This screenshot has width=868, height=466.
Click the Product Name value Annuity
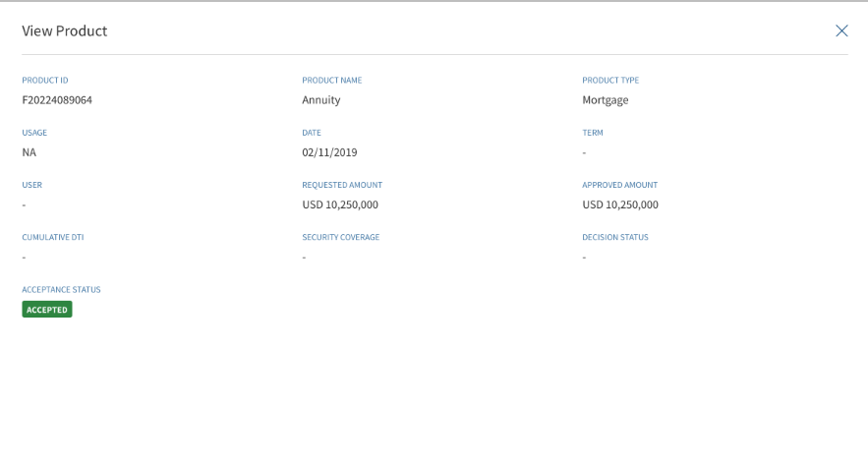[x=321, y=100]
